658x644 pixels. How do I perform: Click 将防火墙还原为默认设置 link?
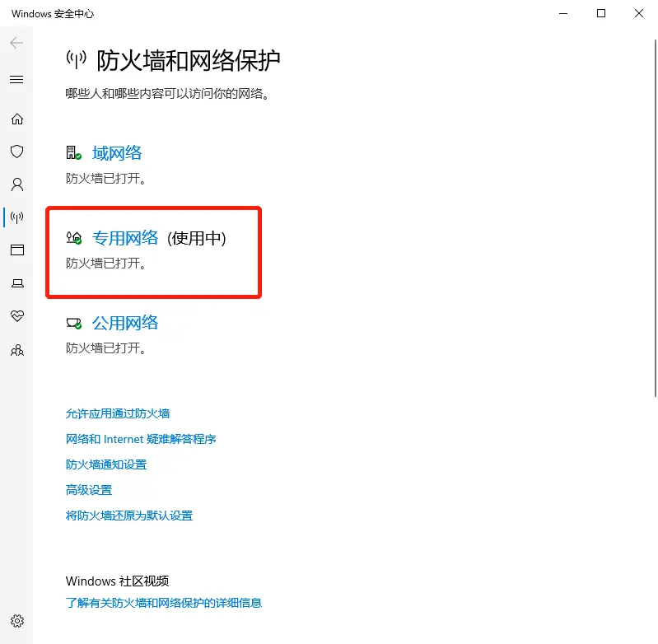tap(129, 516)
